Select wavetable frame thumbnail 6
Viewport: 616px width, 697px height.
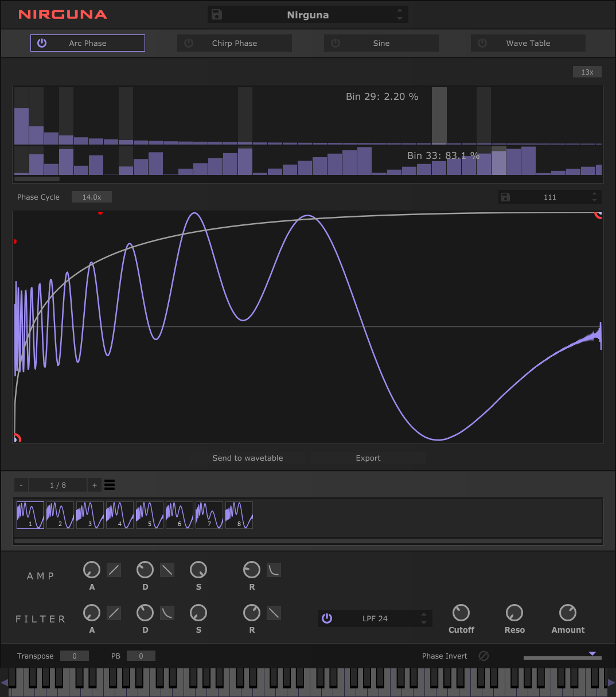[180, 515]
